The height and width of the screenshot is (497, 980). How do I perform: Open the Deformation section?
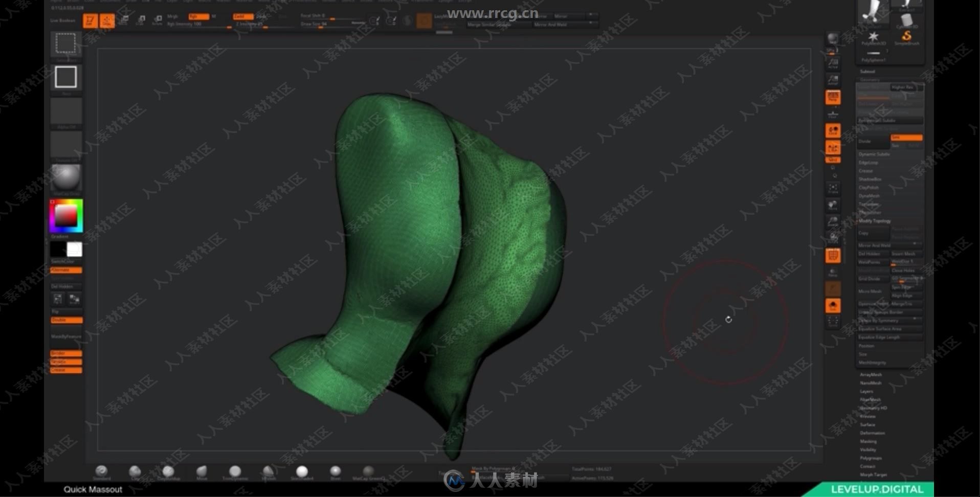click(873, 433)
